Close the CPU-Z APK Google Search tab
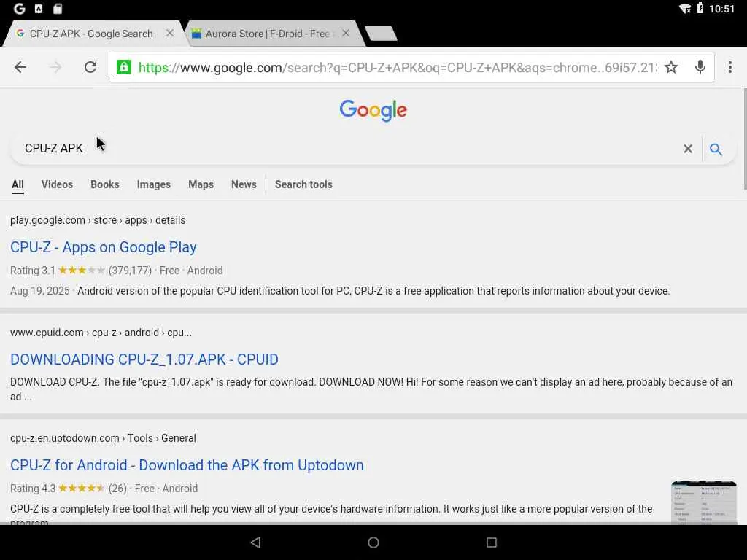Image resolution: width=747 pixels, height=560 pixels. click(x=169, y=34)
